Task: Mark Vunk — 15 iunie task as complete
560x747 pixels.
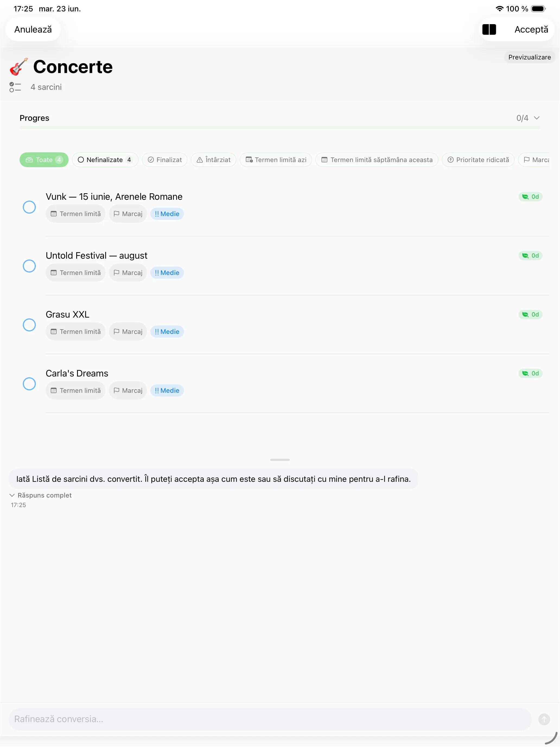Action: click(29, 207)
